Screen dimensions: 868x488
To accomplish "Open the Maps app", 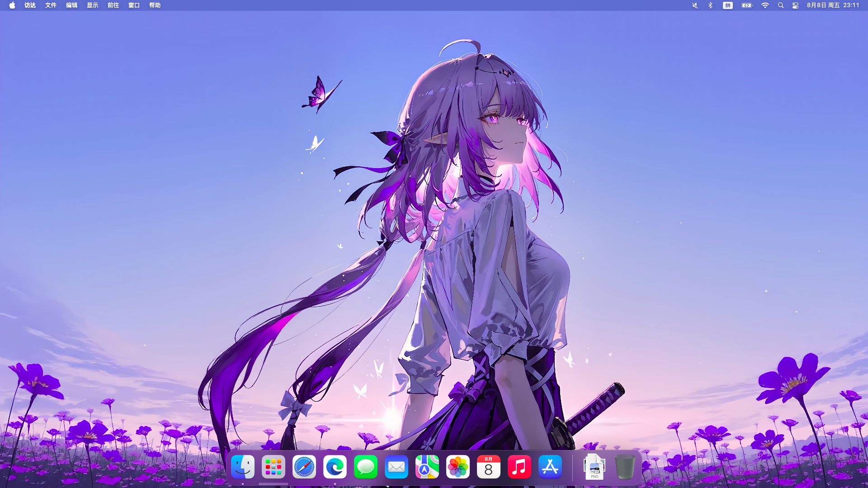I will click(427, 467).
